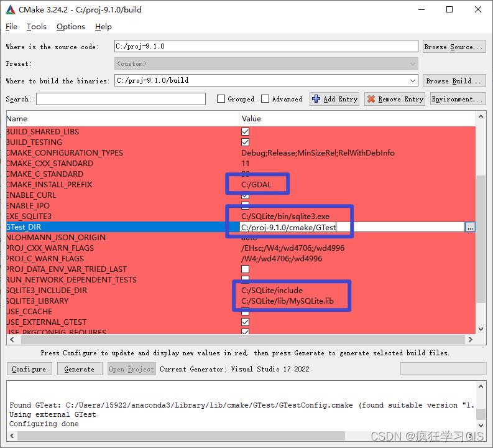Click the Generate button
Viewport: 493px width, 448px height.
coord(80,369)
